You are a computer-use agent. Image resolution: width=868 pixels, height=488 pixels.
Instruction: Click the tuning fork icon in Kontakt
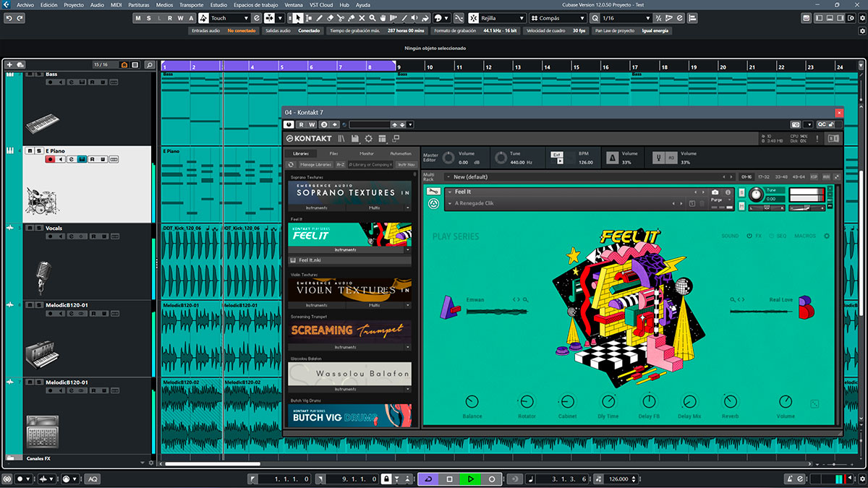(660, 158)
